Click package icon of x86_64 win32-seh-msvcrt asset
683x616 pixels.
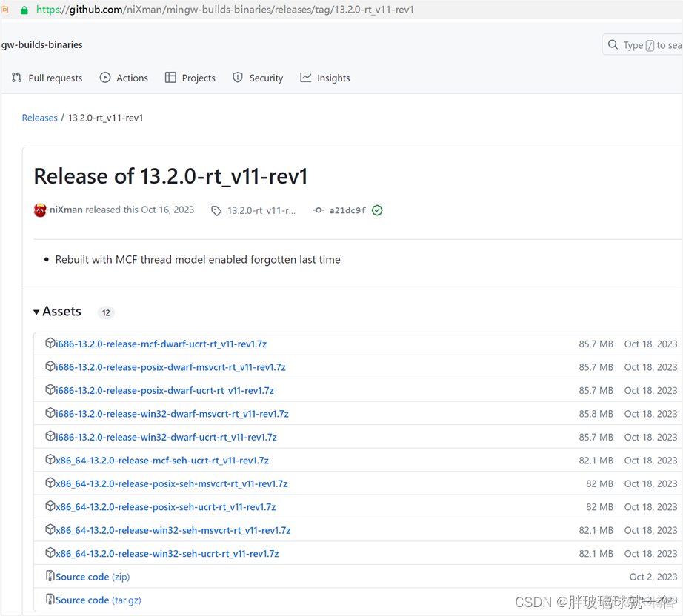tap(50, 529)
